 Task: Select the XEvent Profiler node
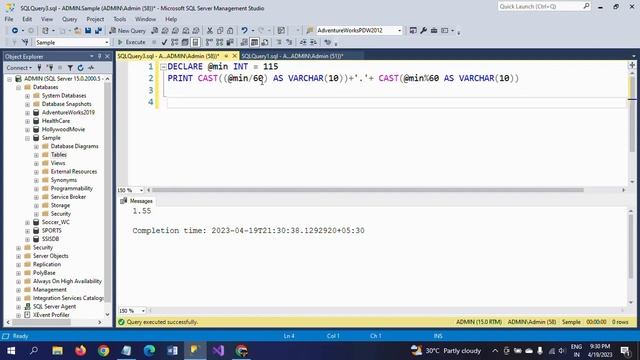click(x=51, y=315)
